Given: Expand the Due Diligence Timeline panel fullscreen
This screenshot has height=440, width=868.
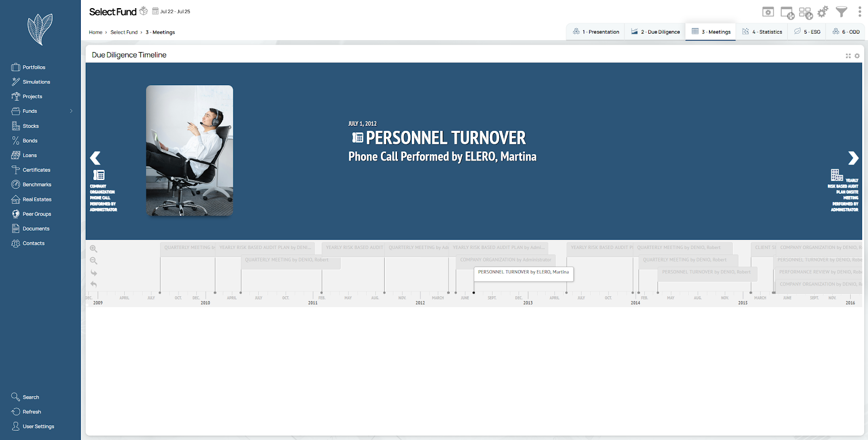Looking at the screenshot, I should click(x=848, y=56).
